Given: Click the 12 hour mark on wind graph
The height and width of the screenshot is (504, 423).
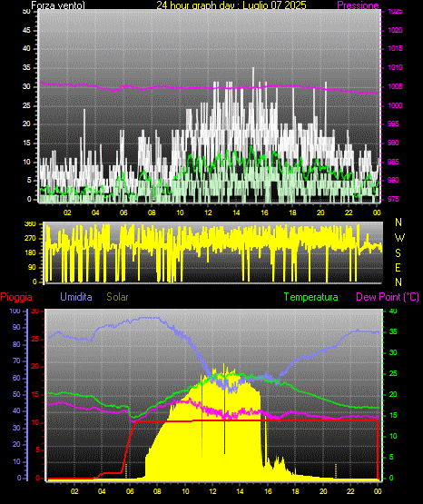Looking at the screenshot, I should tap(208, 212).
